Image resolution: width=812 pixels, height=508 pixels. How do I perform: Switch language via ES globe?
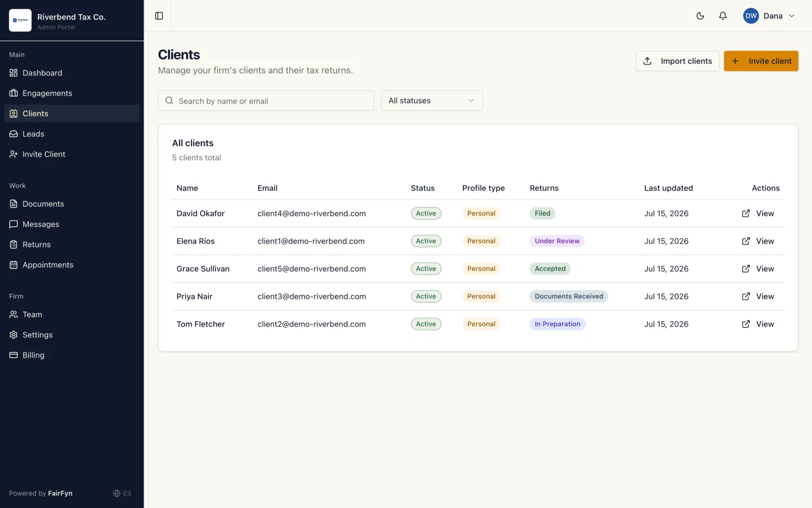pyautogui.click(x=122, y=493)
